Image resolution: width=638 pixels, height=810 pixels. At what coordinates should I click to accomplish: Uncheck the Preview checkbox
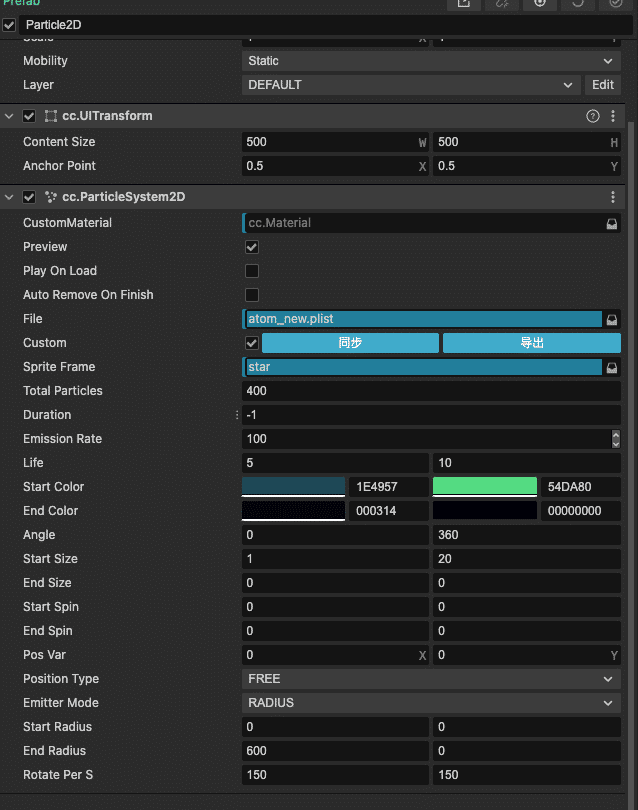coord(252,247)
